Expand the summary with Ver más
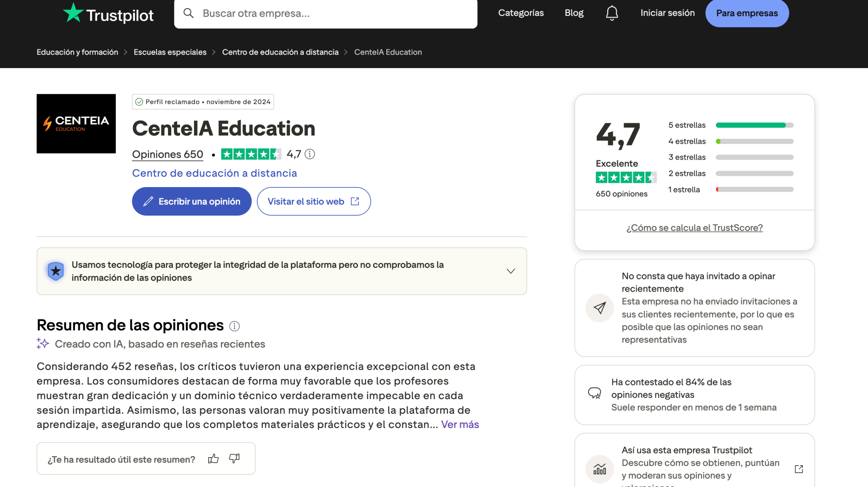The width and height of the screenshot is (868, 487). (x=460, y=425)
